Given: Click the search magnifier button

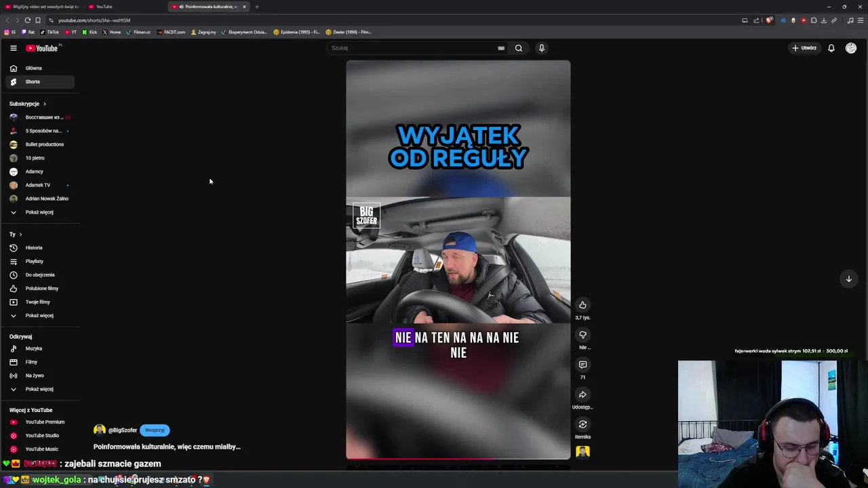Looking at the screenshot, I should coord(519,48).
